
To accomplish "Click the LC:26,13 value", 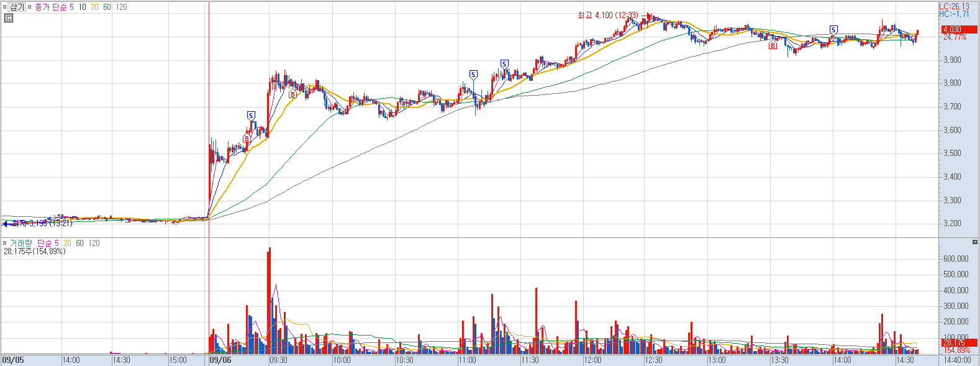I will [954, 6].
